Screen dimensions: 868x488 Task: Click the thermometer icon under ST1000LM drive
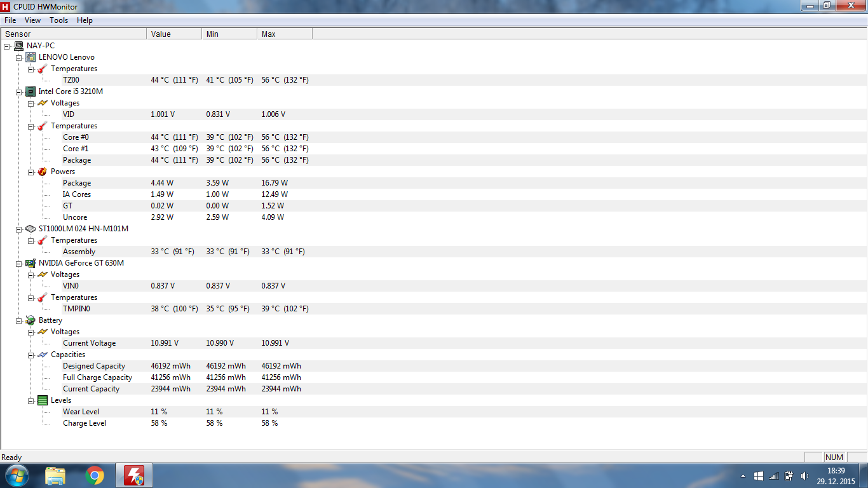(x=43, y=240)
